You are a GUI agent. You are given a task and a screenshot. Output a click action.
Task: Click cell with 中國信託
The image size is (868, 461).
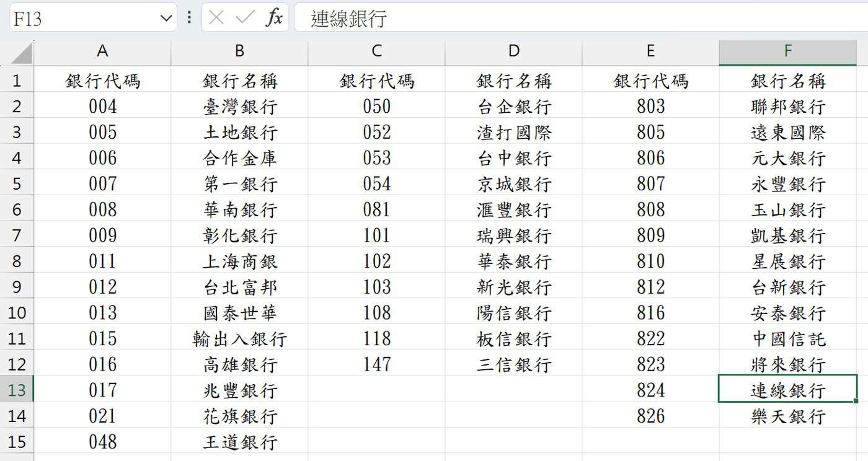click(x=787, y=338)
